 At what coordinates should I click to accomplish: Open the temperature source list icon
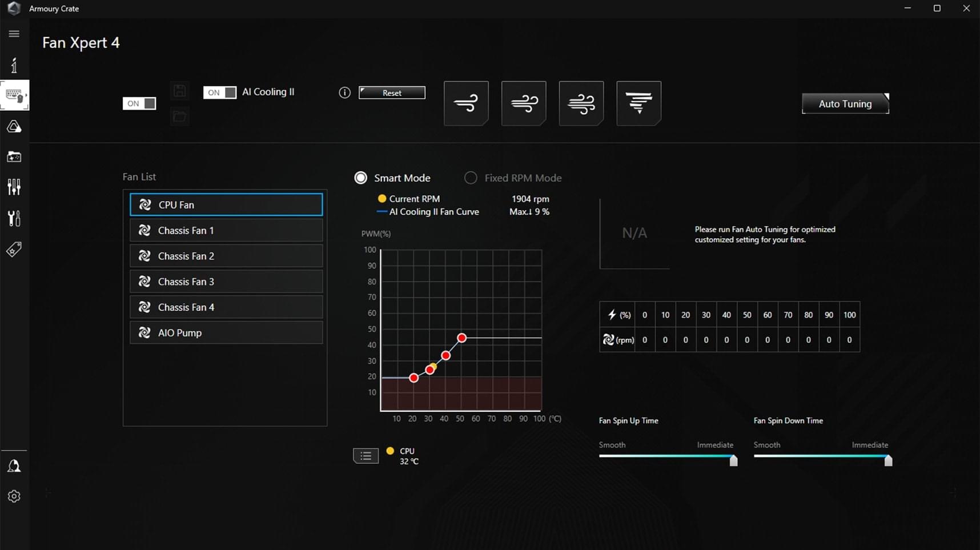pos(366,456)
